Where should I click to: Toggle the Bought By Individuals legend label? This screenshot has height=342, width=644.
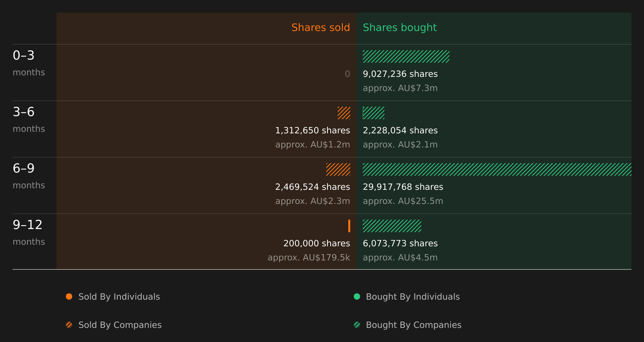[x=413, y=297]
